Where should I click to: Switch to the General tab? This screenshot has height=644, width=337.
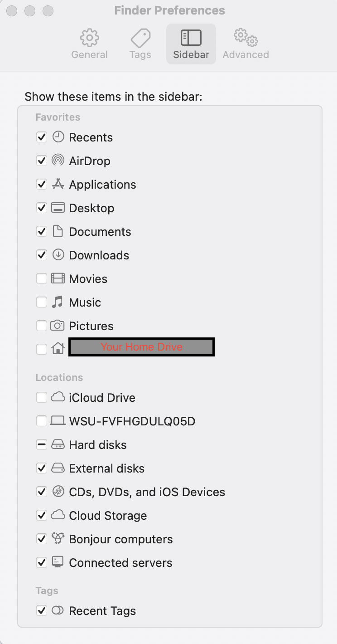[x=90, y=44]
